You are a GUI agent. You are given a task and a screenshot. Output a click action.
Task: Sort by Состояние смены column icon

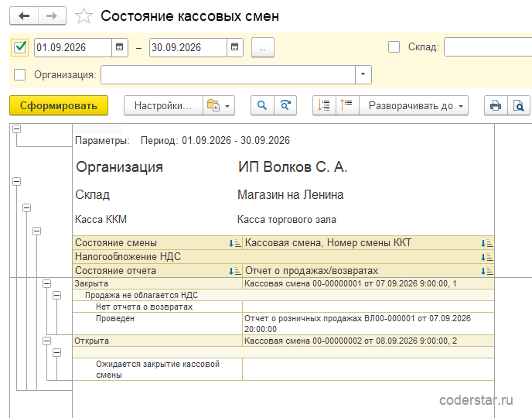click(x=235, y=243)
